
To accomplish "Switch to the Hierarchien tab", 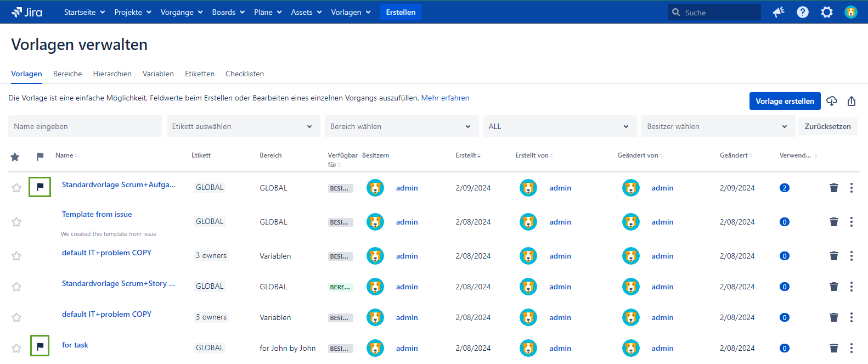I will pos(112,74).
